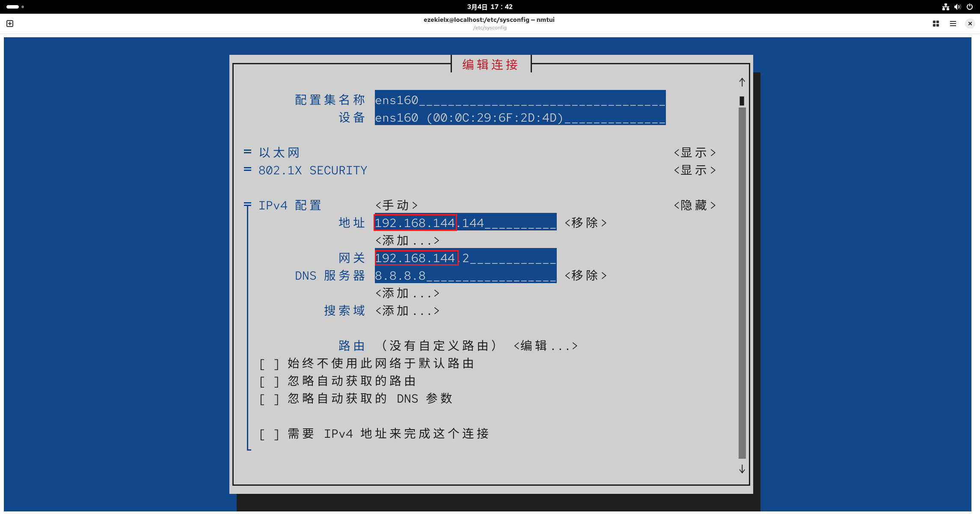980x514 pixels.
Task: Open the power menu icon
Action: coord(970,7)
